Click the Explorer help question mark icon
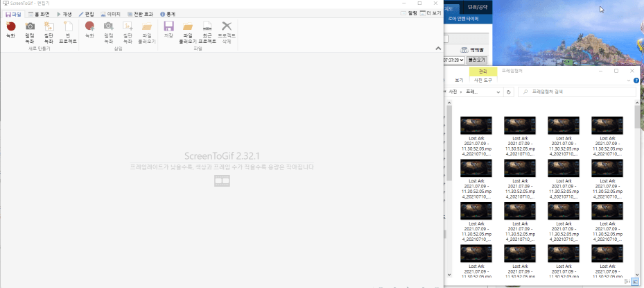The height and width of the screenshot is (288, 644). point(636,81)
